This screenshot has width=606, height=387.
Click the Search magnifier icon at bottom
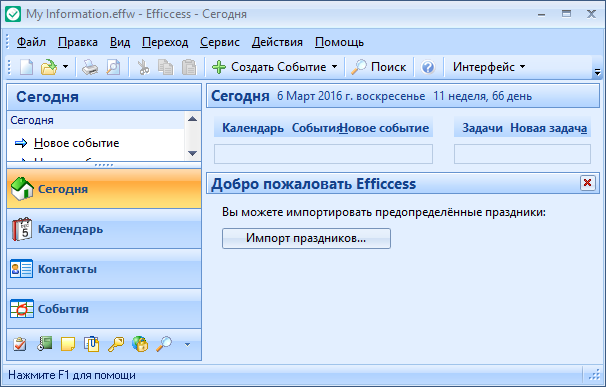point(164,344)
